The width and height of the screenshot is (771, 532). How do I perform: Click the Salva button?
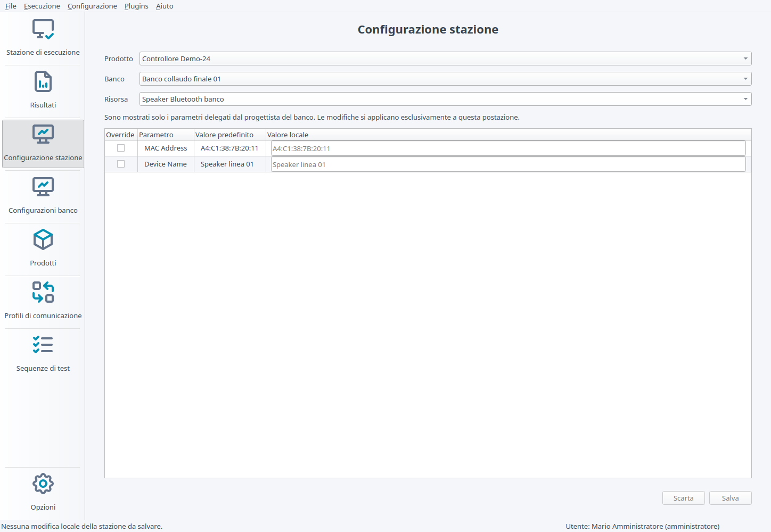point(730,498)
